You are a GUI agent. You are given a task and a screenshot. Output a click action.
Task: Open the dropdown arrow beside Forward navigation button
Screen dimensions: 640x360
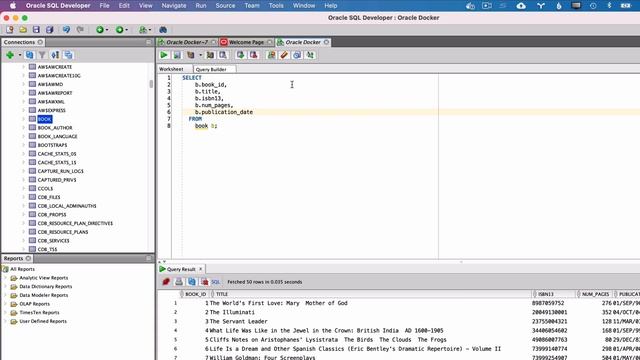[x=127, y=30]
